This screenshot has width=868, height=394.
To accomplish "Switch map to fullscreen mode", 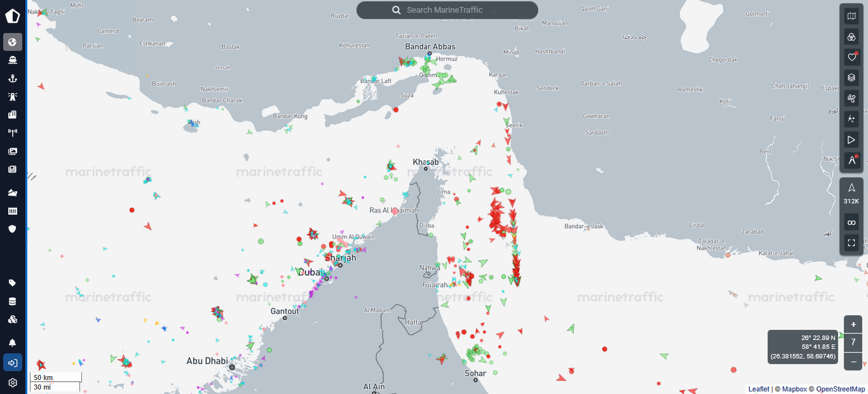I will pyautogui.click(x=851, y=242).
